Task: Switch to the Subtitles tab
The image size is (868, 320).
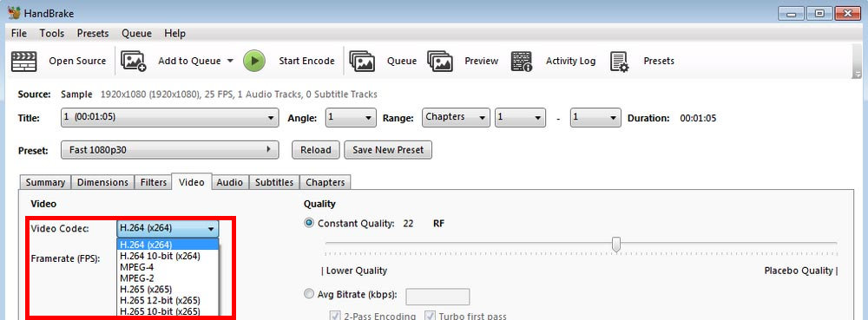Action: coord(274,182)
